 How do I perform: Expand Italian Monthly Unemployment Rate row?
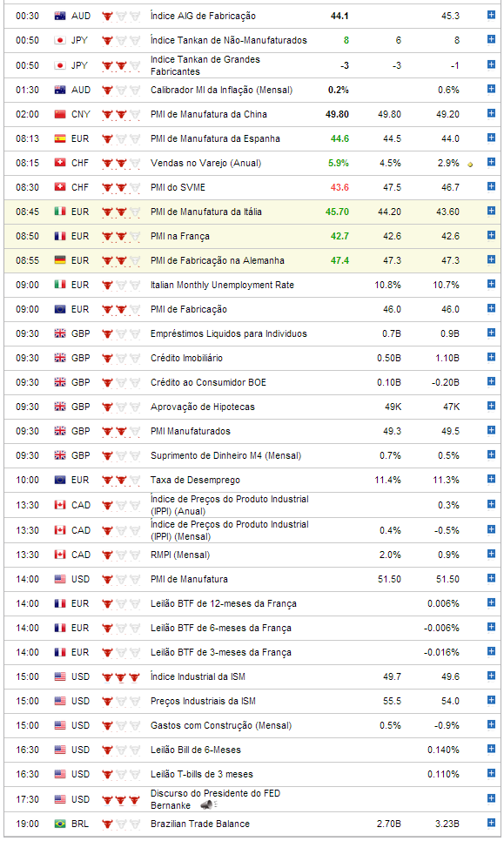pyautogui.click(x=491, y=284)
